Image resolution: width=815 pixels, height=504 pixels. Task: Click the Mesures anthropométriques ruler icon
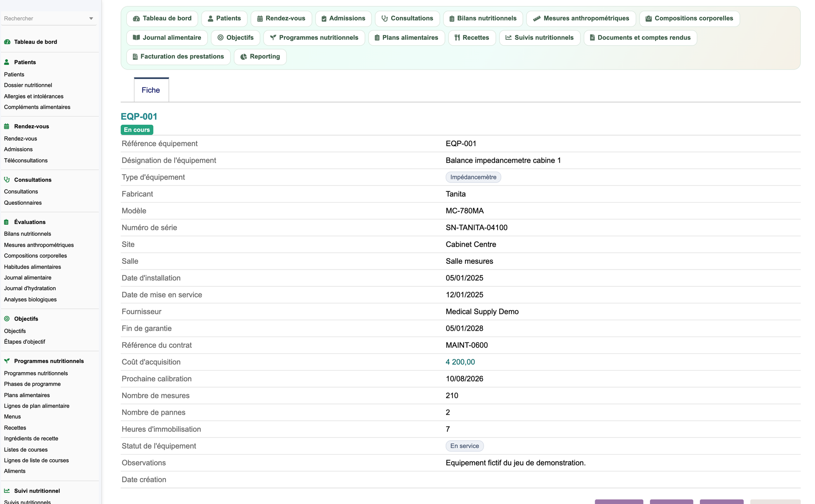coord(536,19)
